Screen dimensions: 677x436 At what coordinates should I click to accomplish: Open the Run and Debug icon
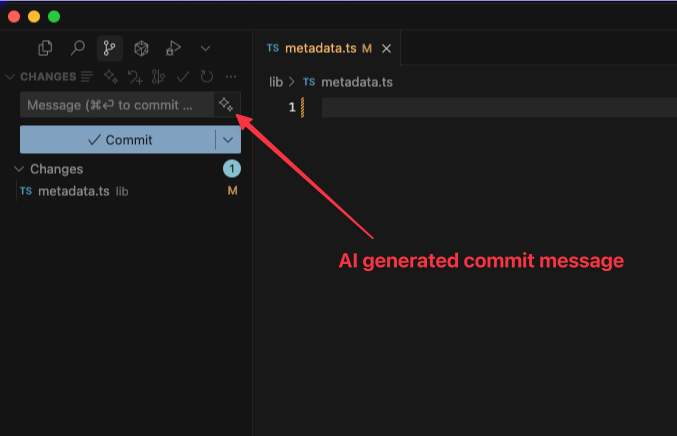pyautogui.click(x=173, y=48)
